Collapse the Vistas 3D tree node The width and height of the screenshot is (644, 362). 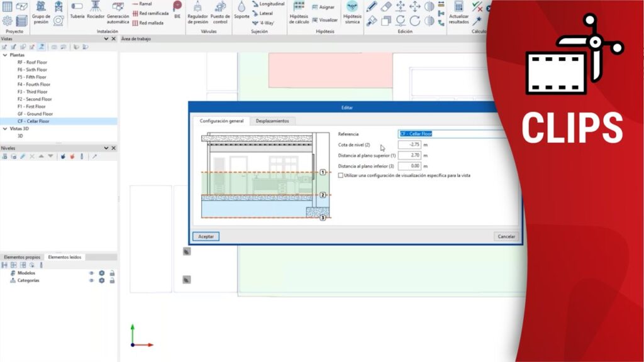pos(5,128)
